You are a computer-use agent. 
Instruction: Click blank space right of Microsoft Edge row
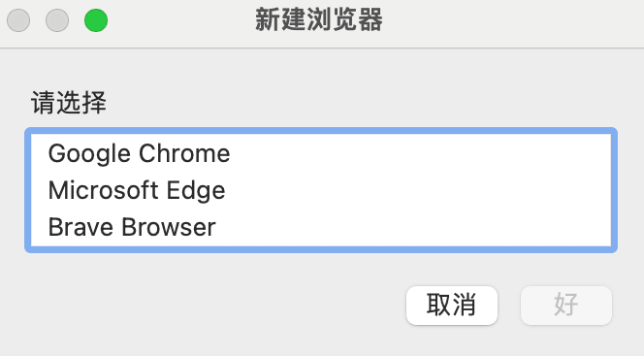(x=417, y=190)
